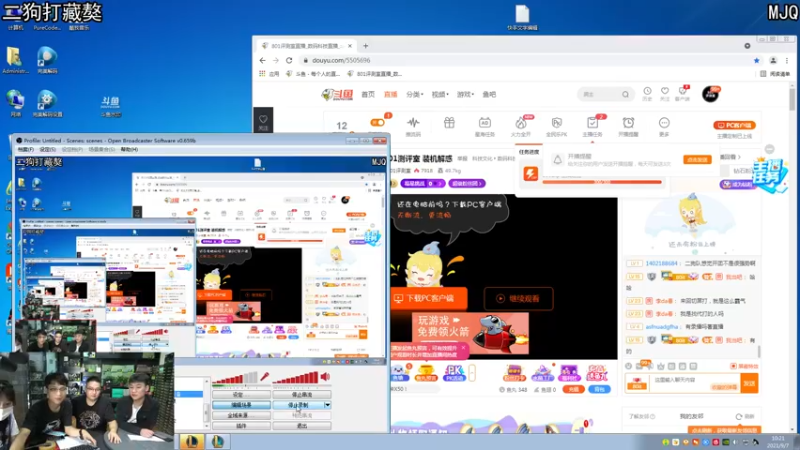800x450 pixels.
Task: Expand the 游戏 games dropdown
Action: coord(465,94)
